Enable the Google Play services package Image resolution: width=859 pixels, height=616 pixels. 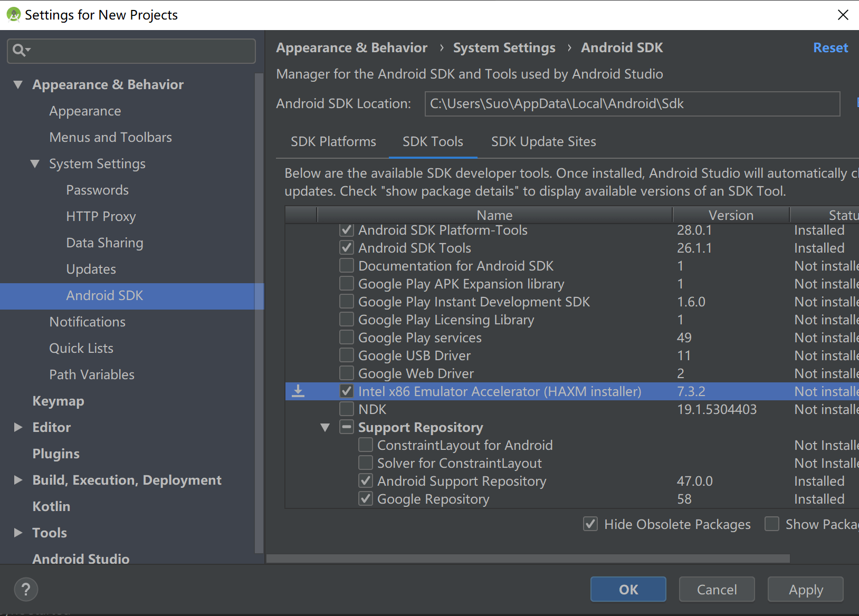click(x=346, y=337)
